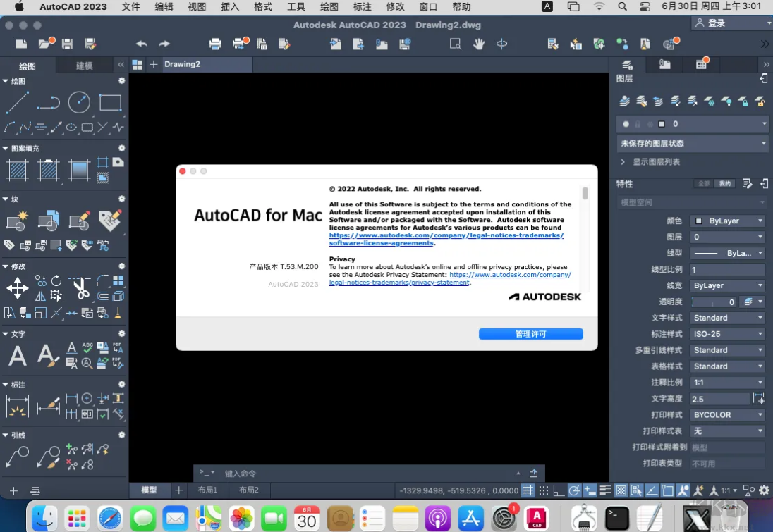Open the 标注样式 ISO-25 dropdown
The width and height of the screenshot is (773, 532).
click(x=726, y=334)
